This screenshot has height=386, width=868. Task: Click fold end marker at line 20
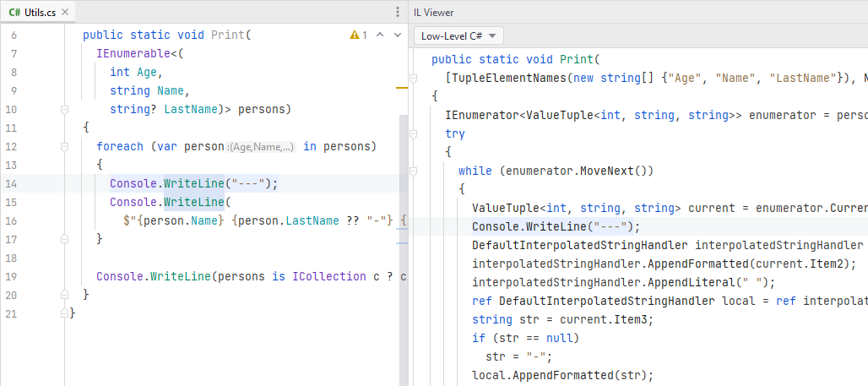click(64, 295)
